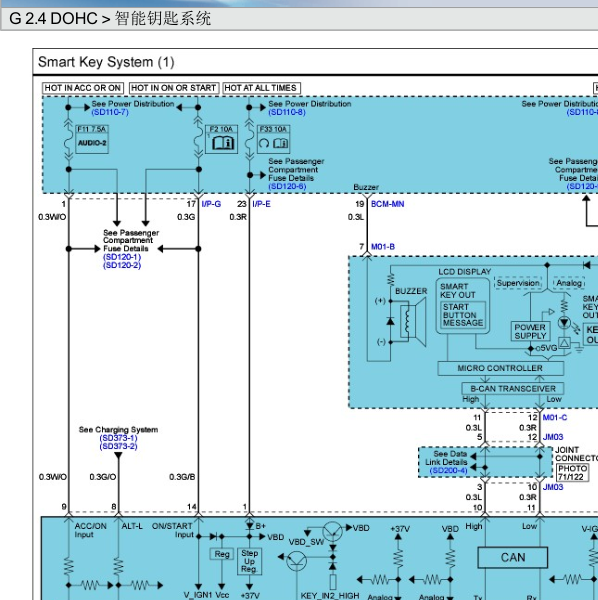Viewport: 598px width, 600px height.
Task: Click the 'BUZZER' label
Action: [411, 291]
